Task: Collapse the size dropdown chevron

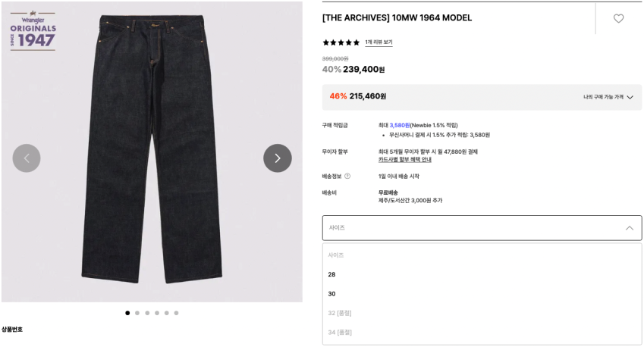Action: click(630, 227)
